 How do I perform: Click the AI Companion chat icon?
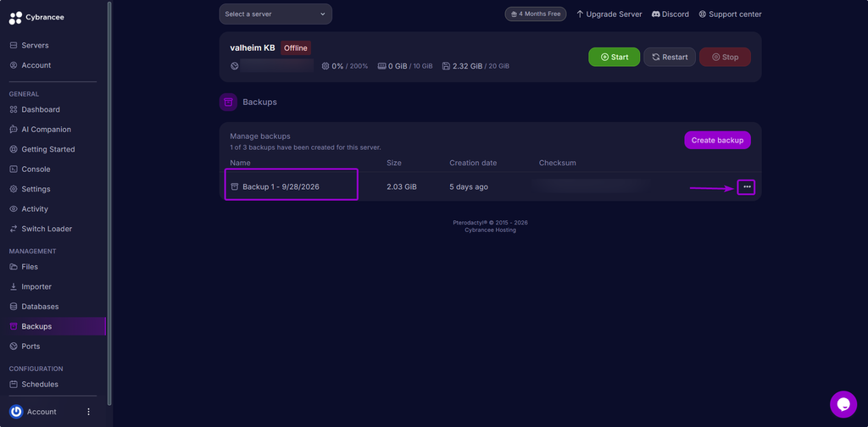(x=14, y=130)
